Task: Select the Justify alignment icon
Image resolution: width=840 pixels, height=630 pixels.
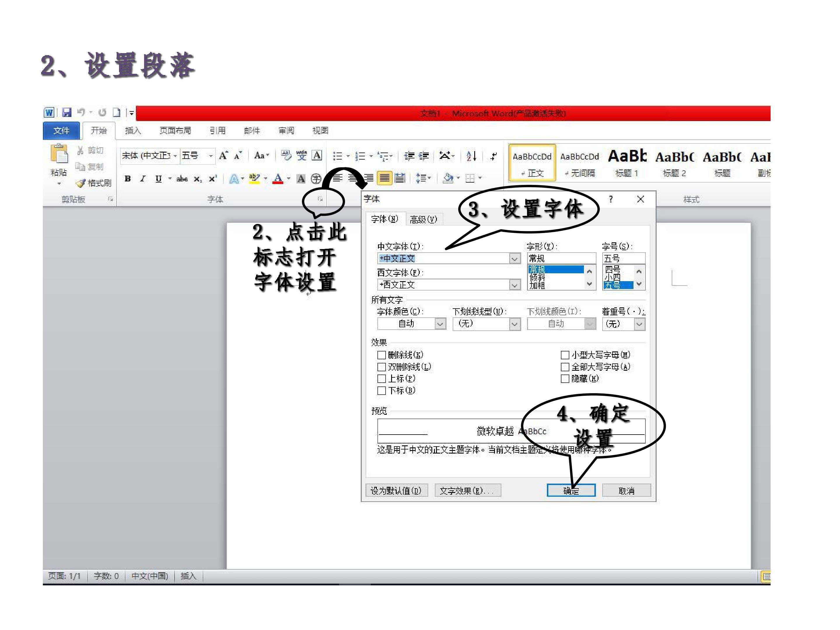Action: pos(384,178)
